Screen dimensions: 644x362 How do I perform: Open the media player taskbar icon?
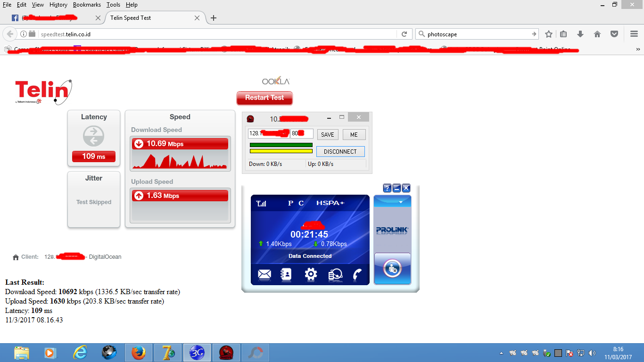pos(50,353)
